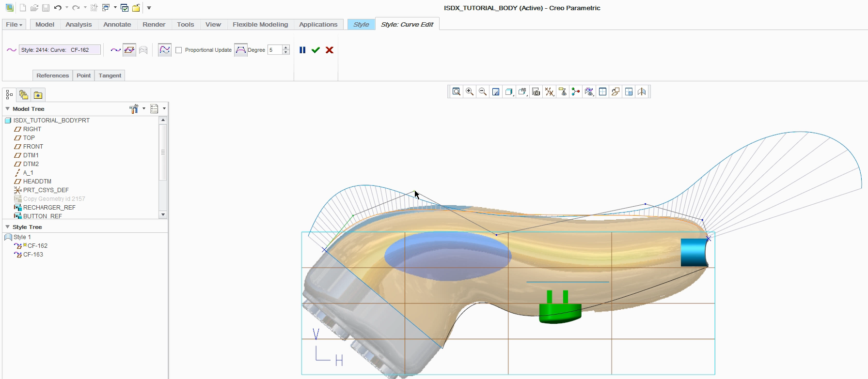
Task: Cancel curve edit with red X
Action: tap(330, 50)
